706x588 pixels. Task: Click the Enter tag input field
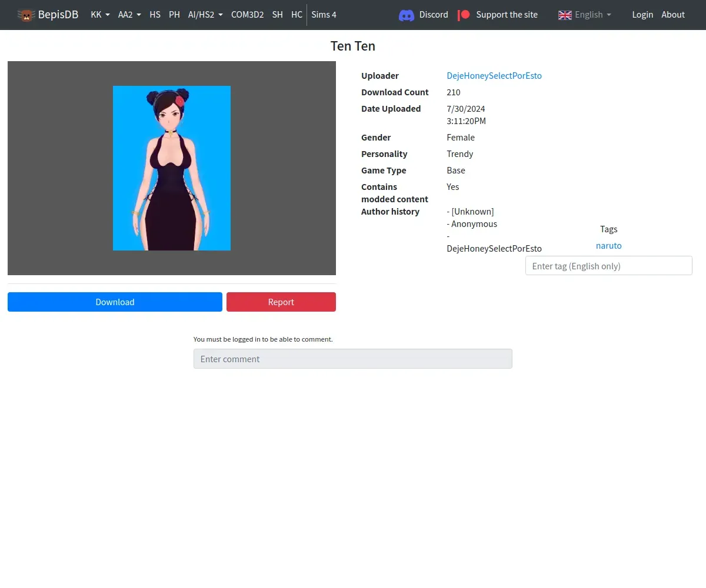pos(608,266)
